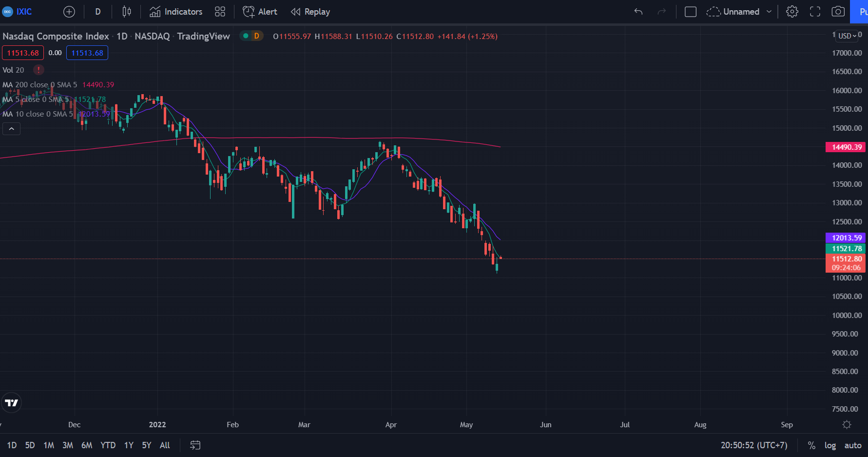Click the 11521.78 MA 5 price label
The image size is (868, 457).
click(x=846, y=248)
